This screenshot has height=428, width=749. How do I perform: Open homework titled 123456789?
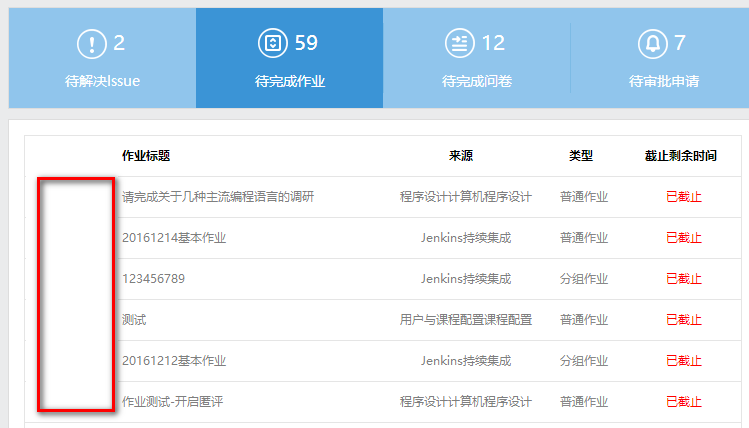153,279
